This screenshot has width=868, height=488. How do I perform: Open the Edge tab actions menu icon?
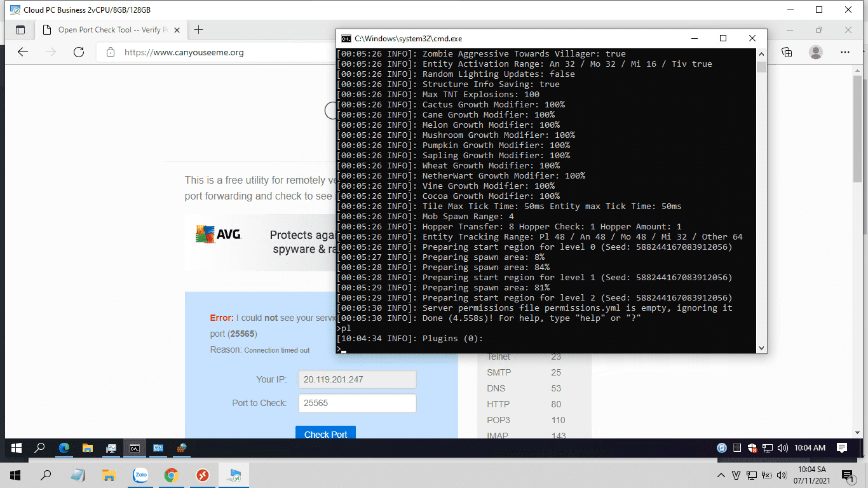click(x=20, y=30)
